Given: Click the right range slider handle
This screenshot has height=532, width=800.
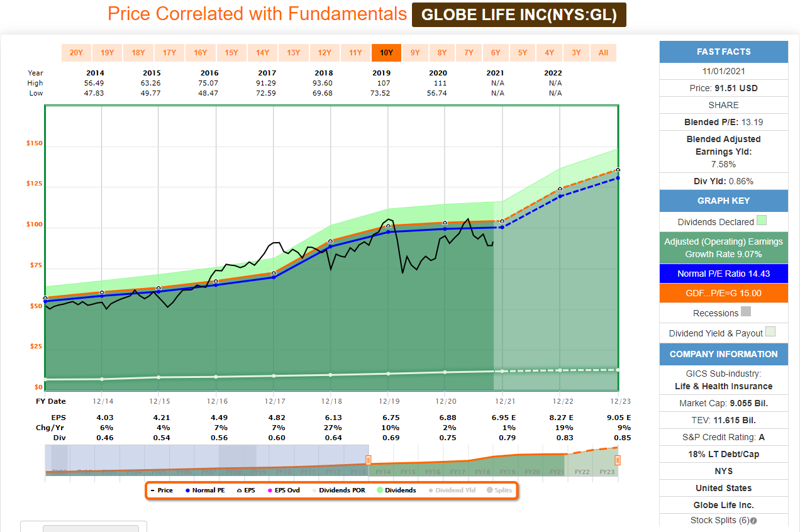Looking at the screenshot, I should pyautogui.click(x=618, y=460).
